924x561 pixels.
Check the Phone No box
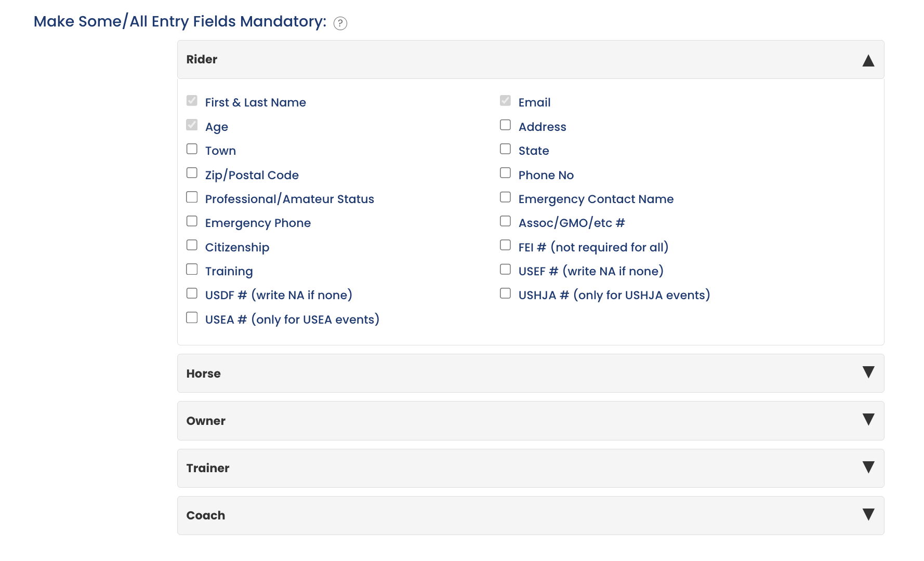[505, 173]
